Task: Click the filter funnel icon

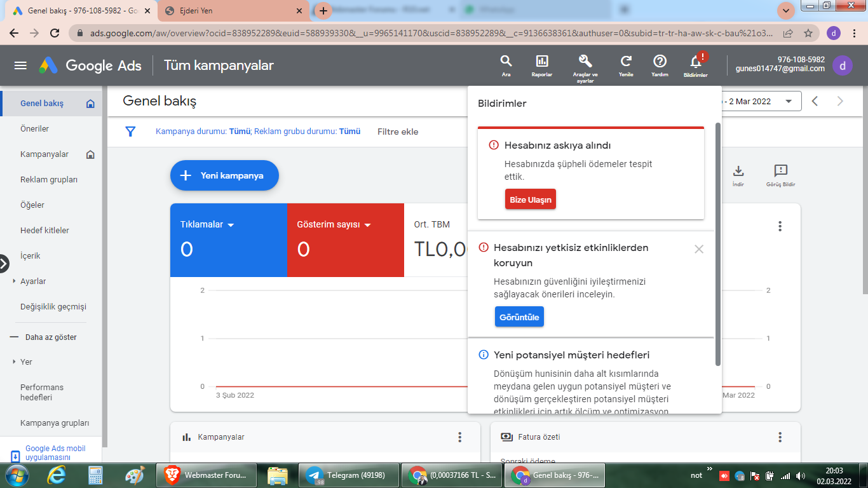Action: click(130, 132)
